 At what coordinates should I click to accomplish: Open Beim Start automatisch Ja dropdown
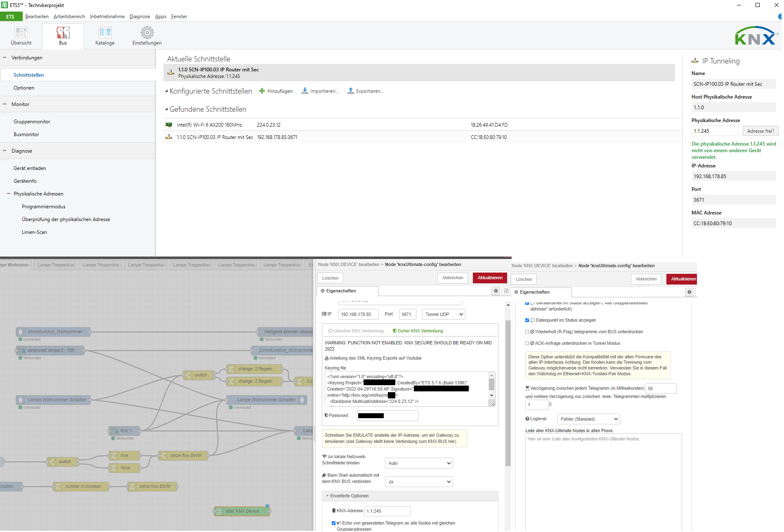419,482
